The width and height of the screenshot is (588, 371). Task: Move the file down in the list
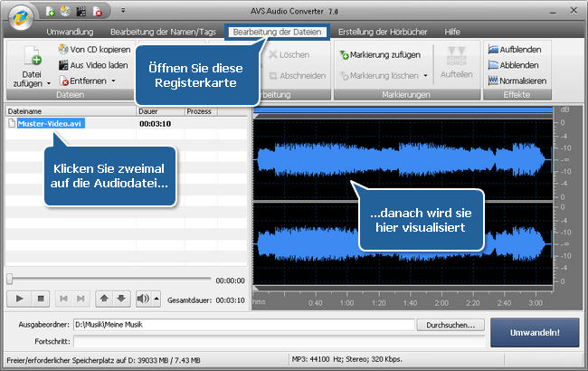[121, 299]
